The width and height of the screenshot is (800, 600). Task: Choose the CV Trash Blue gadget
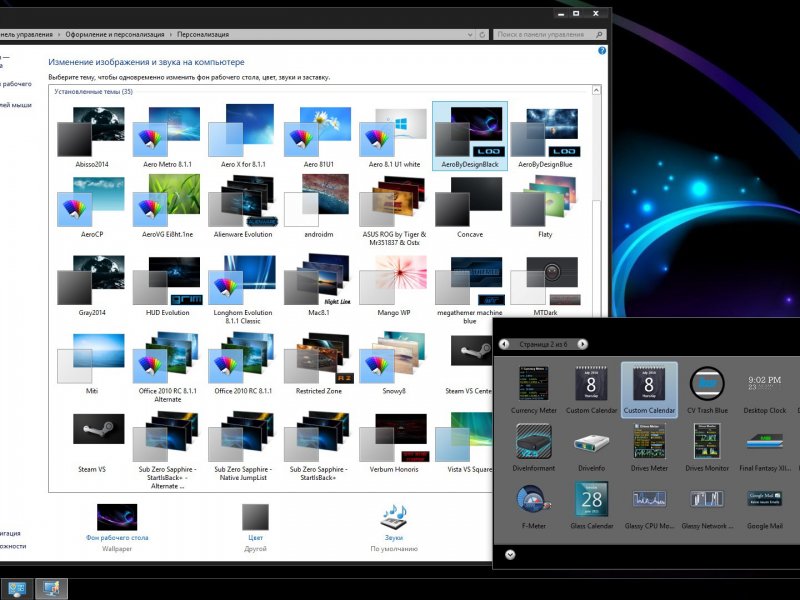pos(707,390)
